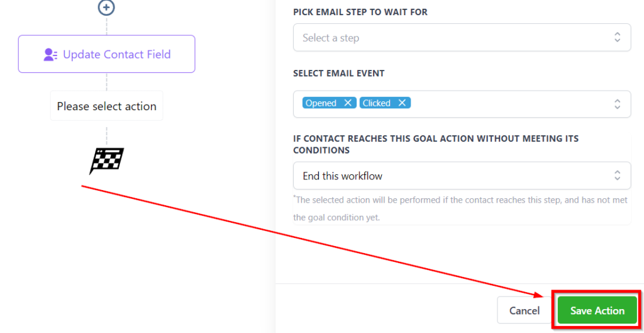Viewport: 644px width, 333px height.
Task: Remove the Clicked email event tag
Action: (x=402, y=103)
